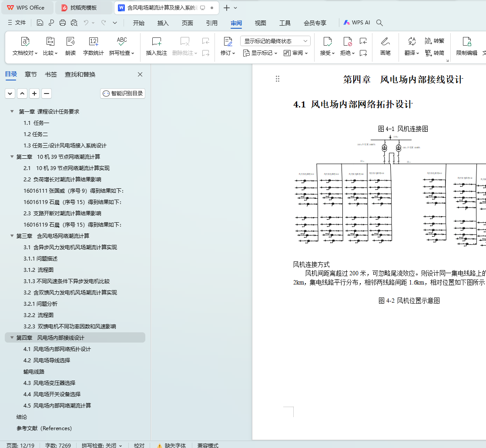Open the 引用 ribbon tab

[212, 23]
